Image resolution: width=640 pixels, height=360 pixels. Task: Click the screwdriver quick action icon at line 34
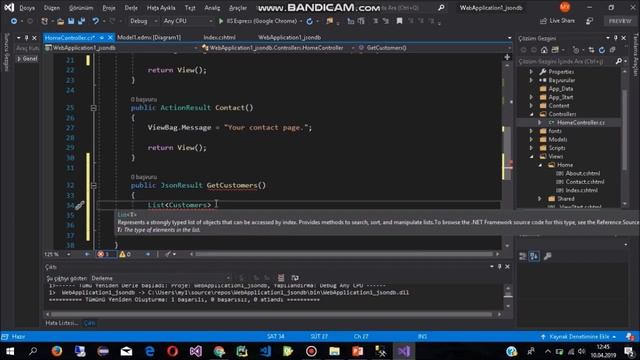pos(79,205)
